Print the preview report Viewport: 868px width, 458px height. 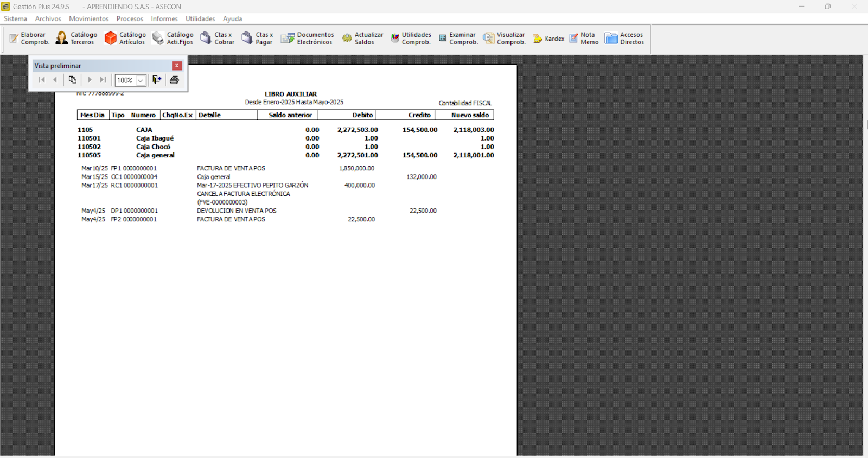[174, 80]
